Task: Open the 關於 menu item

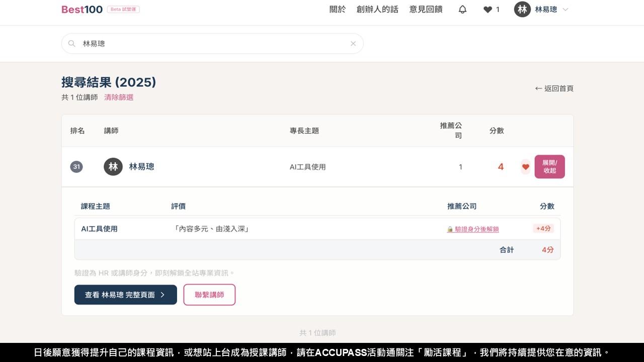Action: coord(338,10)
